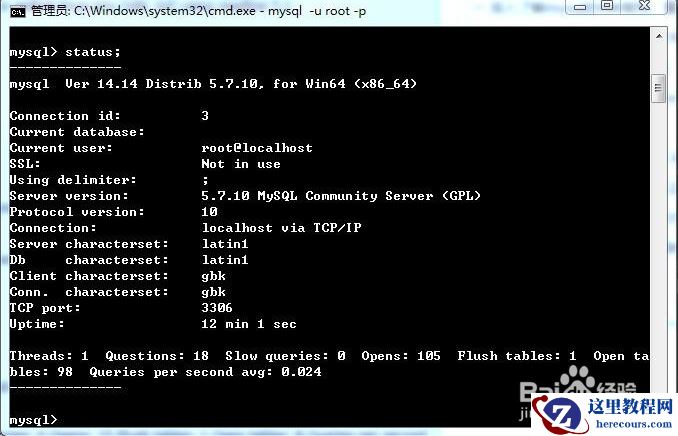The height and width of the screenshot is (436, 678).
Task: Maximize the command prompt window
Action: click(608, 6)
